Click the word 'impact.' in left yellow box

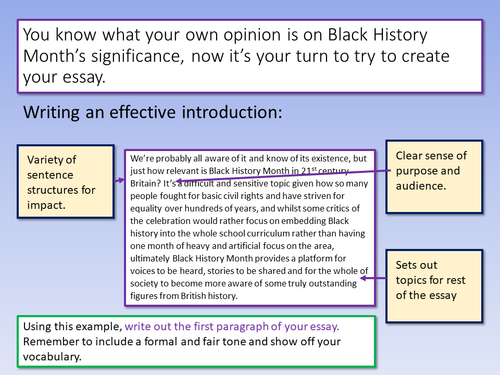tap(46, 205)
